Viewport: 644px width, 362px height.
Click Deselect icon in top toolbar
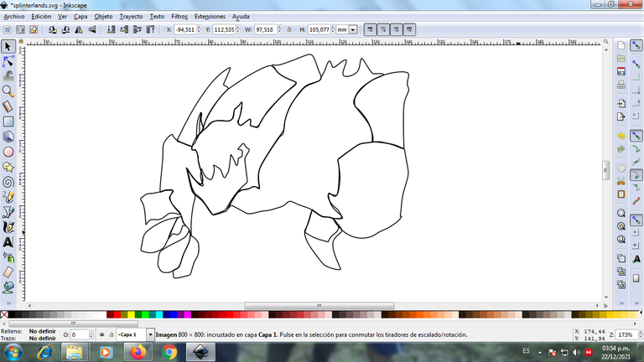point(34,29)
